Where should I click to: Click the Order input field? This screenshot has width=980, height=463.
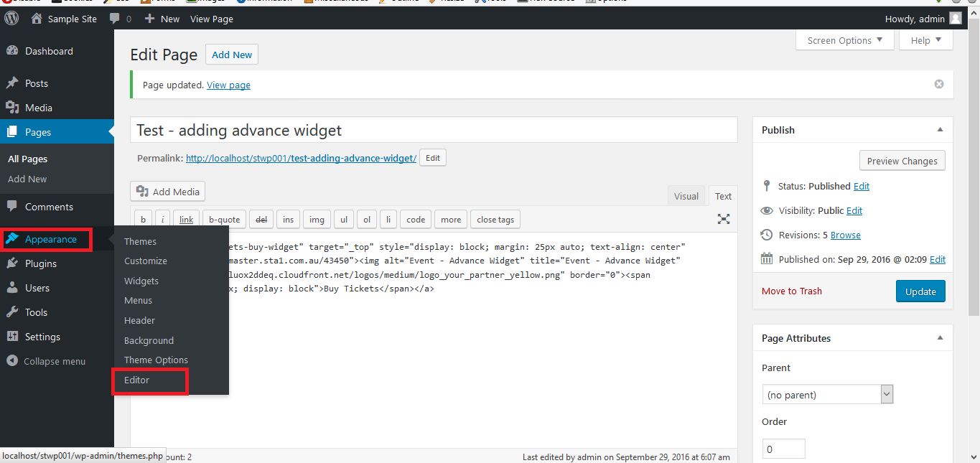click(x=783, y=449)
